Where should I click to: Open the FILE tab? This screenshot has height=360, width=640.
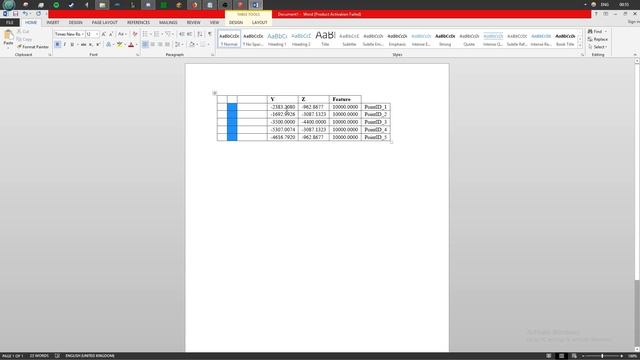[x=10, y=22]
